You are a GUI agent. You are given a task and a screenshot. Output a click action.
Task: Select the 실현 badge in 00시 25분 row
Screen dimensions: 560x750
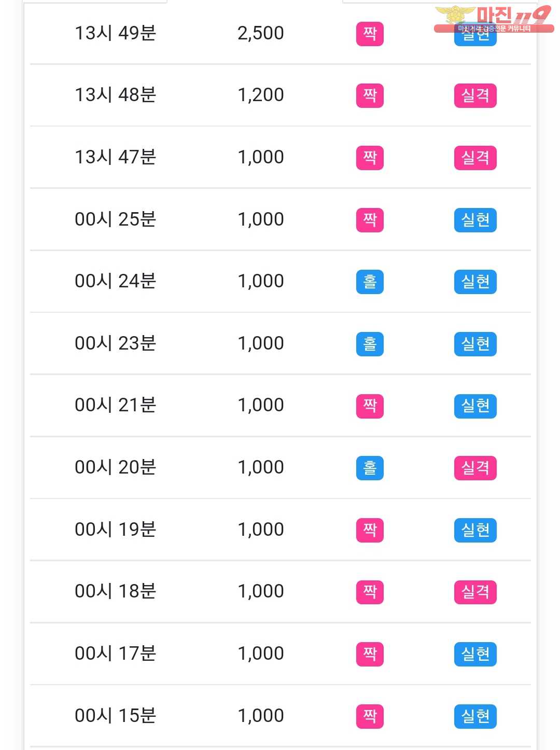pyautogui.click(x=475, y=220)
